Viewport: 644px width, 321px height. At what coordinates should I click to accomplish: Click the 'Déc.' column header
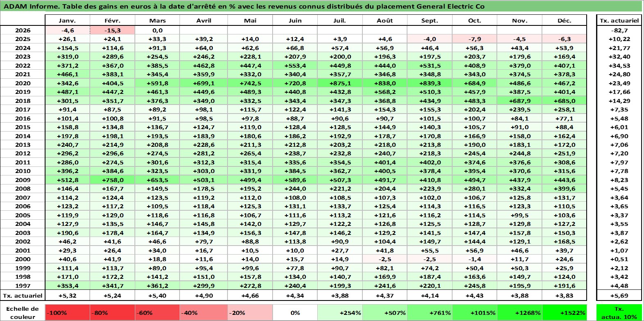564,20
